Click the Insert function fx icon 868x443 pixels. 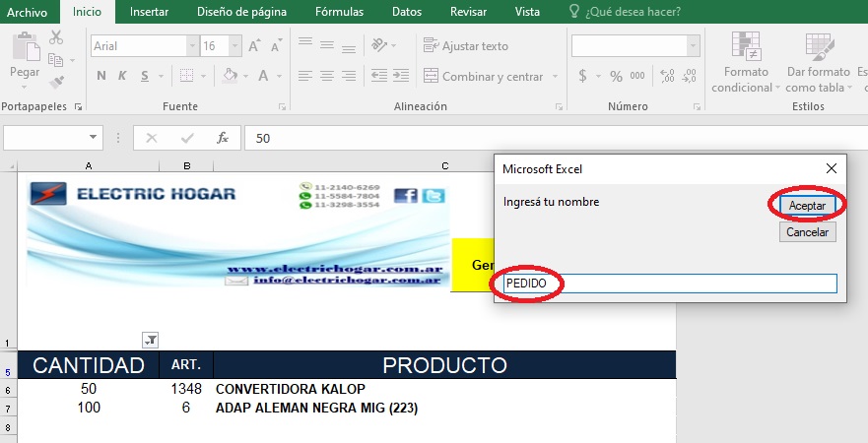click(223, 138)
